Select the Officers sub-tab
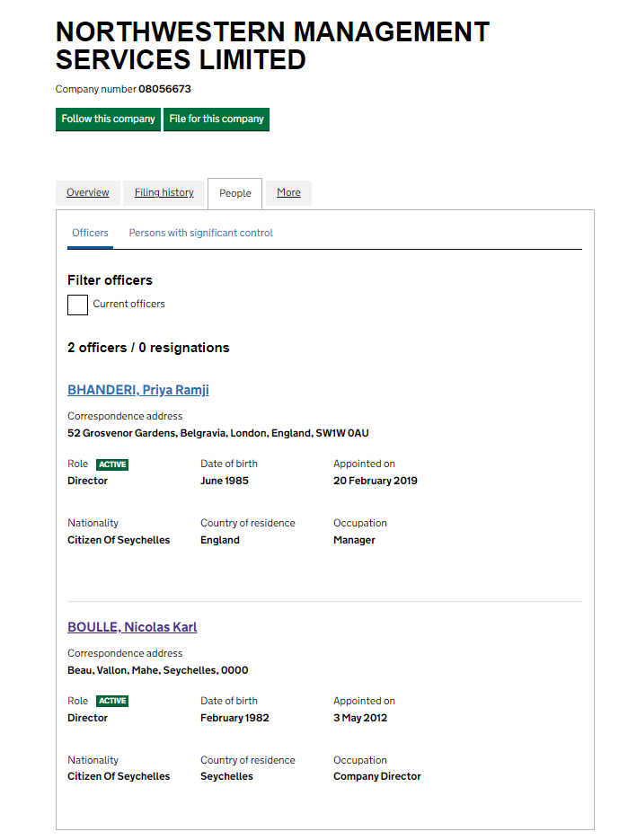 pyautogui.click(x=91, y=234)
